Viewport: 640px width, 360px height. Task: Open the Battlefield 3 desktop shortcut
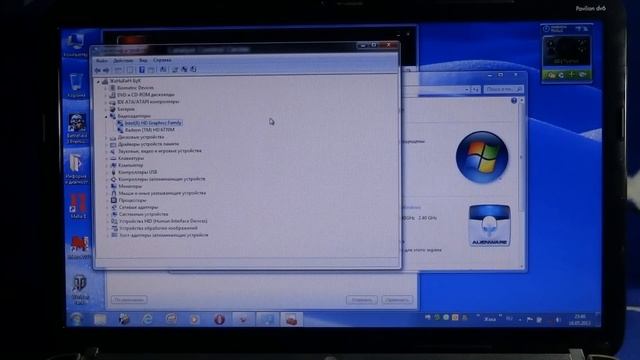(77, 128)
